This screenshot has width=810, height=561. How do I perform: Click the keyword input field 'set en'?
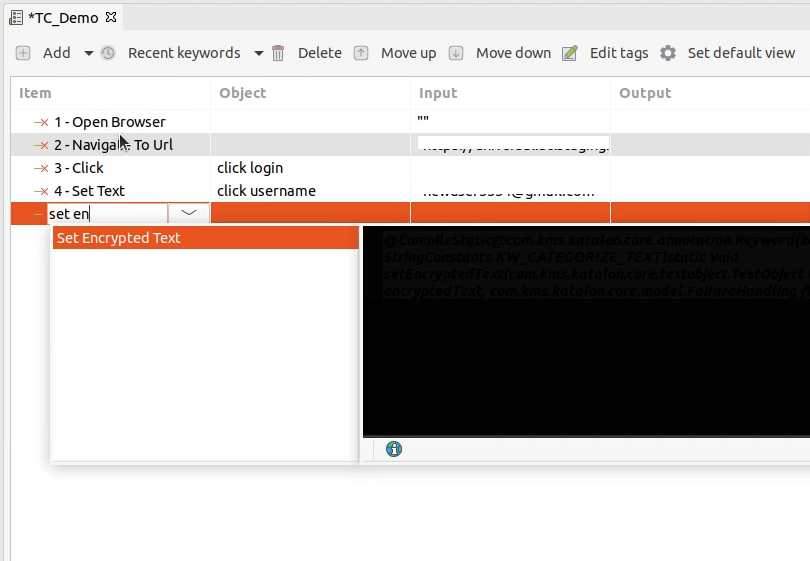[107, 214]
